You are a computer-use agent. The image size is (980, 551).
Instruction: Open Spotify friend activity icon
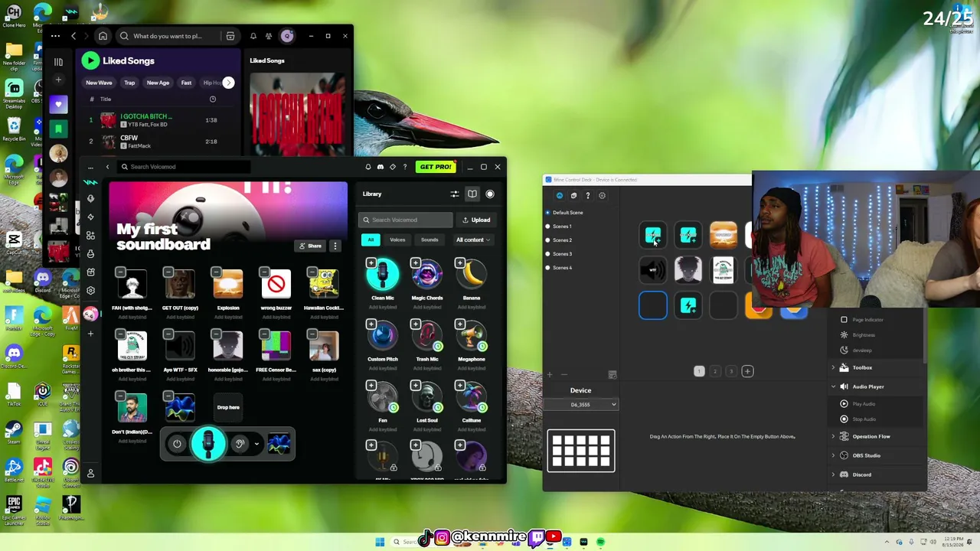coord(269,36)
